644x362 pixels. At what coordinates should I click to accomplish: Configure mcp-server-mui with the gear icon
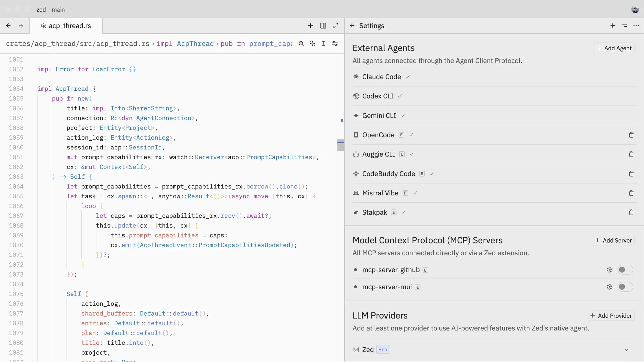610,287
